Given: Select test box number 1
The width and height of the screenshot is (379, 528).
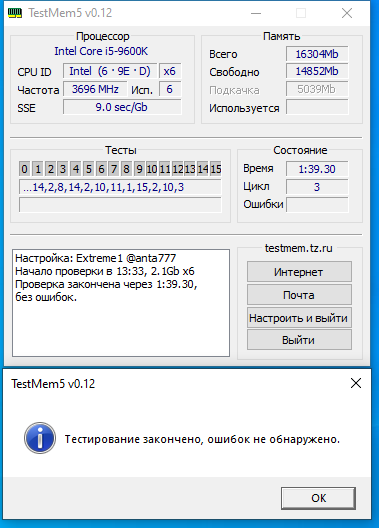Looking at the screenshot, I should pyautogui.click(x=38, y=169).
